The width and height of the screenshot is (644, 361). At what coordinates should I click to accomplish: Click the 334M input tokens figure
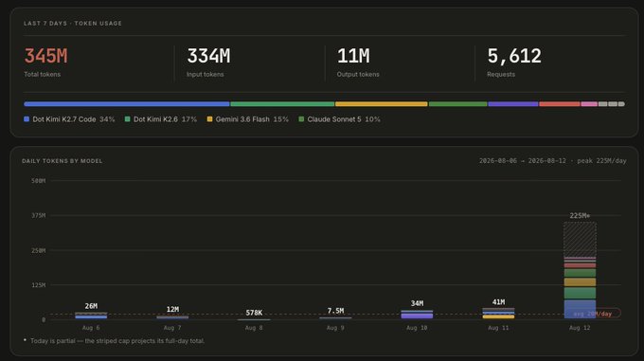tap(208, 56)
